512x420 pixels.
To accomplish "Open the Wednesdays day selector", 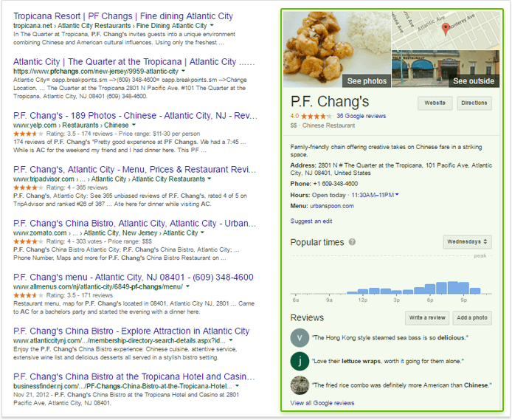I will click(467, 241).
